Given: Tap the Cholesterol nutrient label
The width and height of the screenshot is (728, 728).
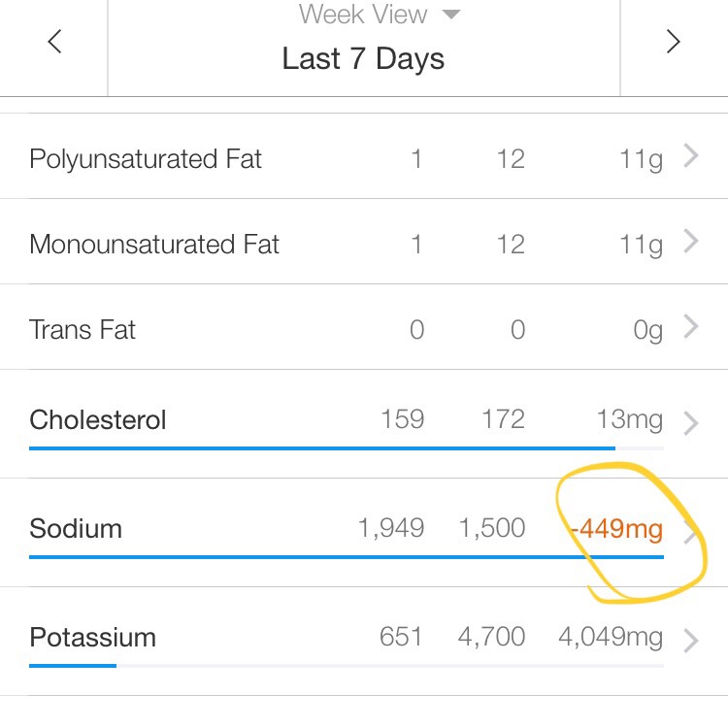Looking at the screenshot, I should pyautogui.click(x=98, y=420).
